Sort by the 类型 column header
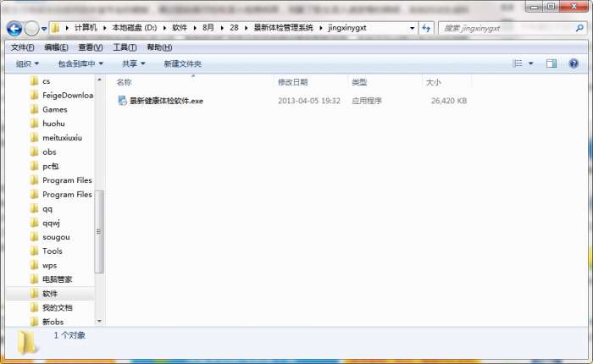This screenshot has width=593, height=364. tap(359, 82)
